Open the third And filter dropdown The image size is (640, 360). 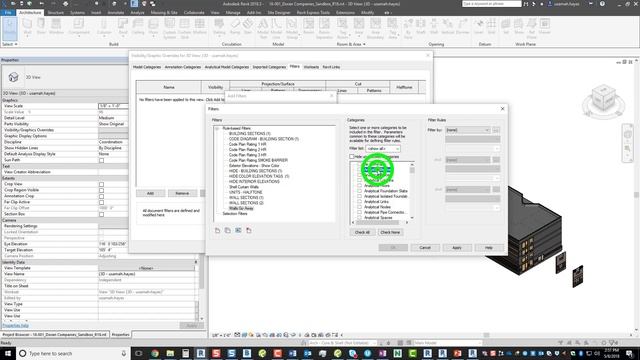tap(468, 189)
